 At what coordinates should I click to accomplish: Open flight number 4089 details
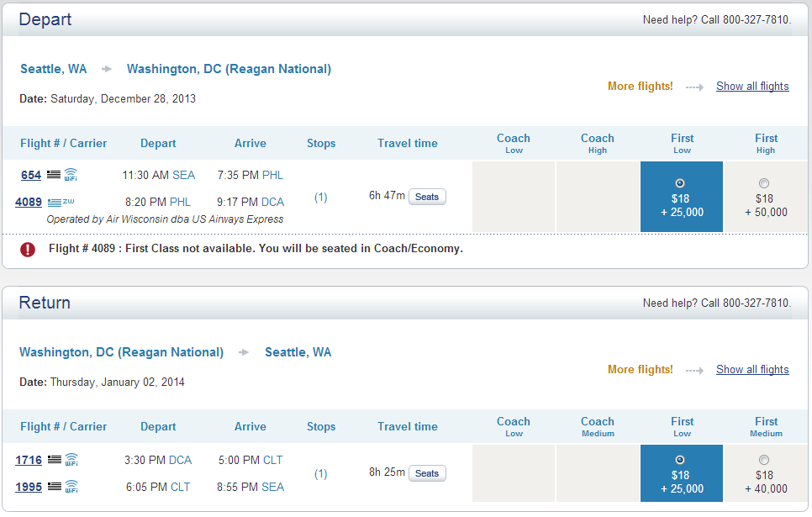(x=29, y=202)
